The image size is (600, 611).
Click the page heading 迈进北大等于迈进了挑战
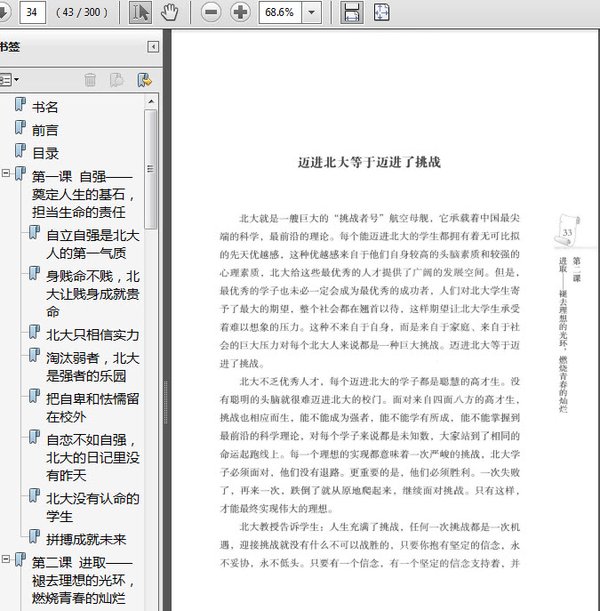click(x=369, y=162)
